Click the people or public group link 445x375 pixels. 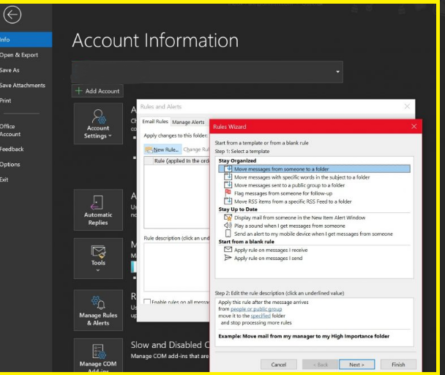pos(256,309)
